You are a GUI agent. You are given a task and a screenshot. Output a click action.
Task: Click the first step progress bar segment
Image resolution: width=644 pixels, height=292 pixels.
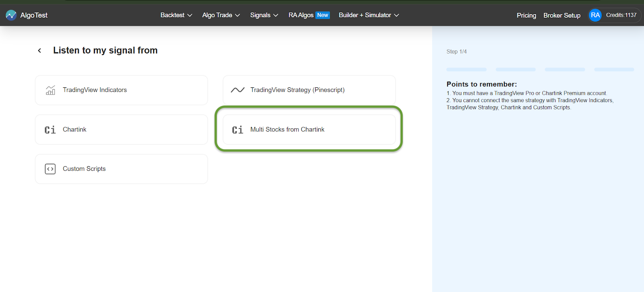[466, 70]
